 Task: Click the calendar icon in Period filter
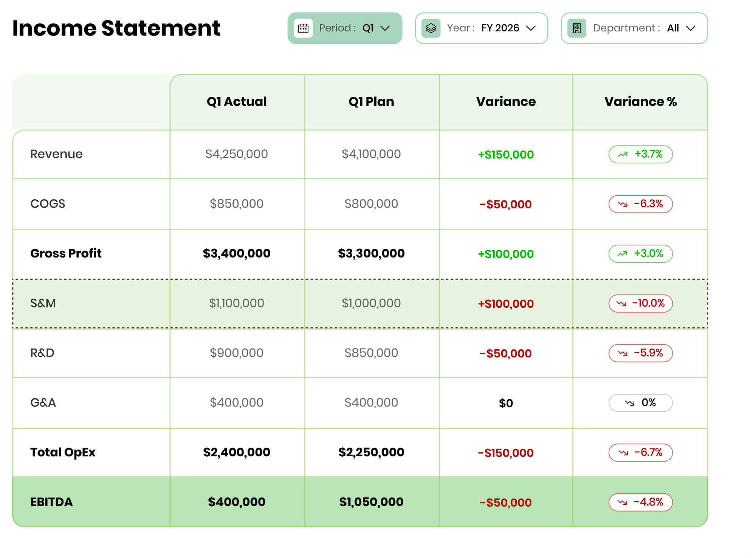point(304,28)
